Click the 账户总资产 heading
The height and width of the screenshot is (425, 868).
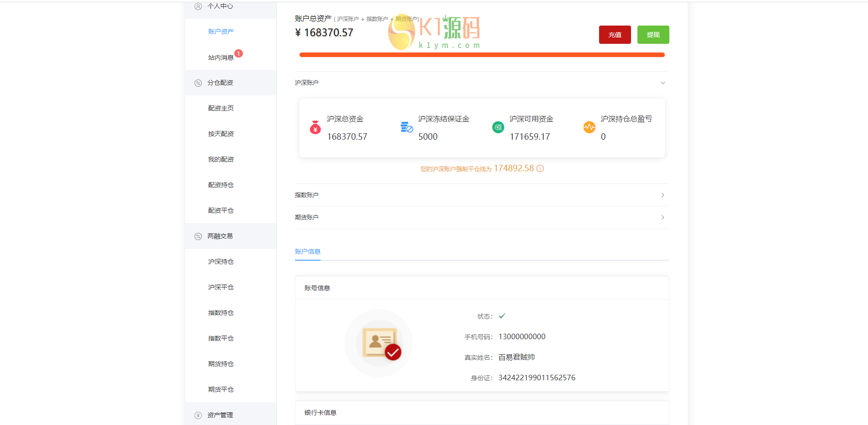point(313,18)
